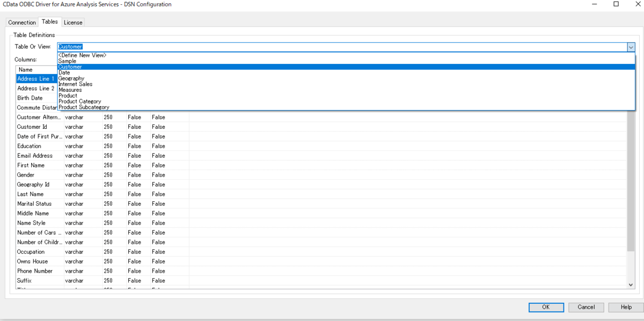Select the Birth Date column row
The width and height of the screenshot is (644, 321).
tap(36, 98)
